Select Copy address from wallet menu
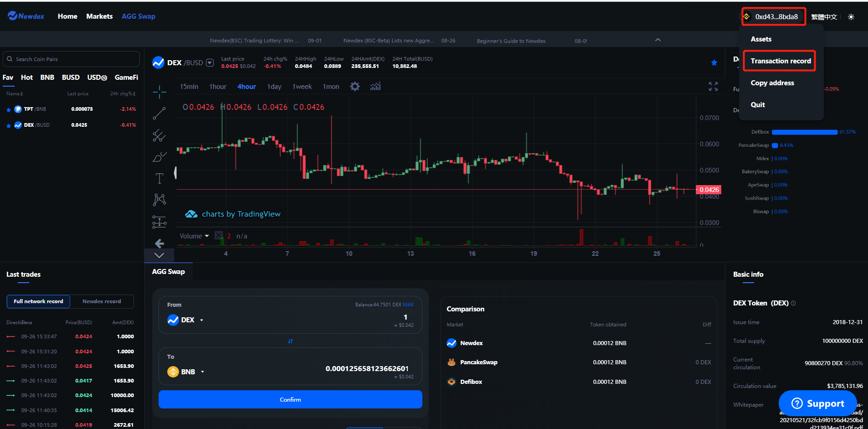Image resolution: width=868 pixels, height=429 pixels. pos(772,83)
